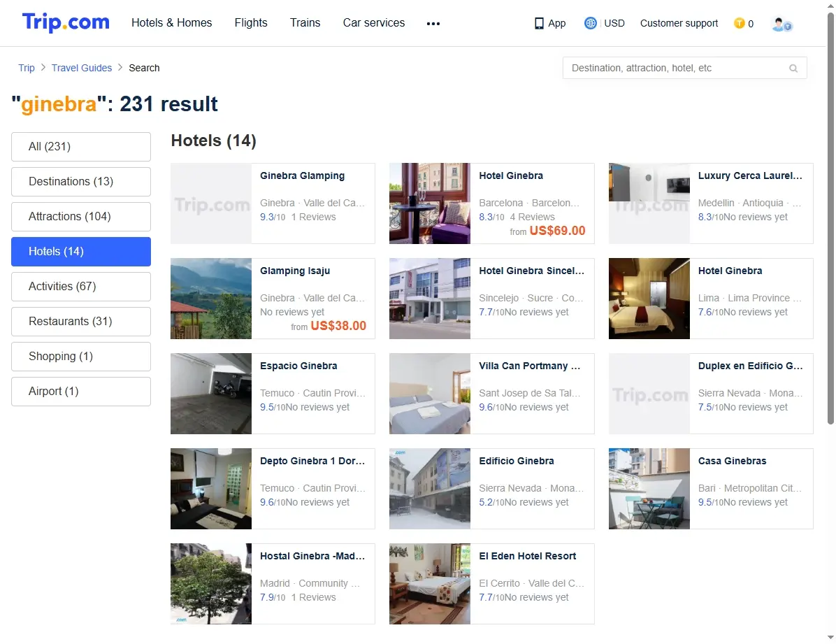
Task: Click Espacio Ginebra title
Action: [298, 366]
